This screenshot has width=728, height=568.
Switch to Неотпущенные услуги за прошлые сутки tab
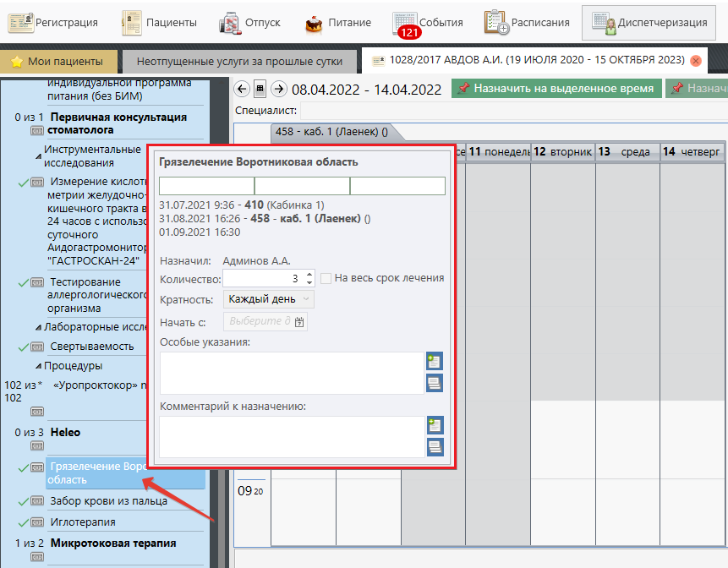[x=240, y=62]
